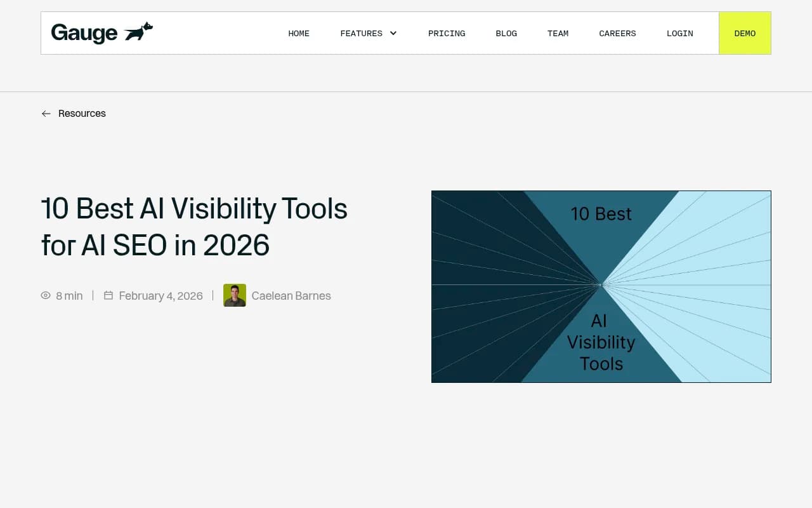The image size is (812, 508).
Task: Click the calendar icon beside the date
Action: coord(108,295)
